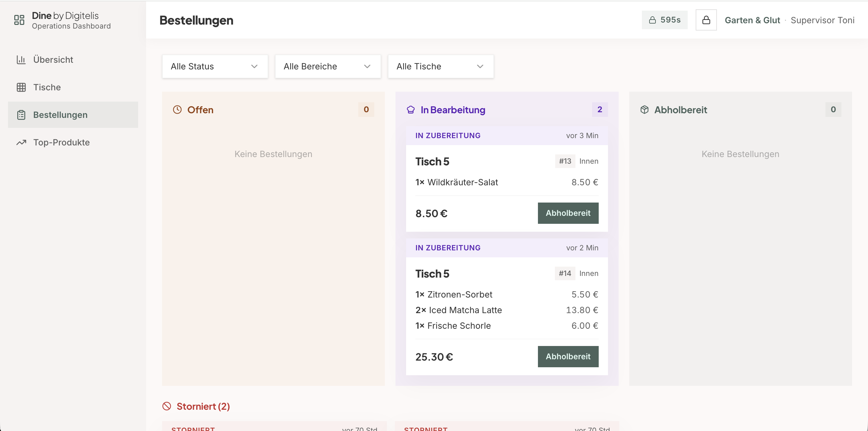
Task: Click the clock icon next to Offen
Action: point(177,110)
